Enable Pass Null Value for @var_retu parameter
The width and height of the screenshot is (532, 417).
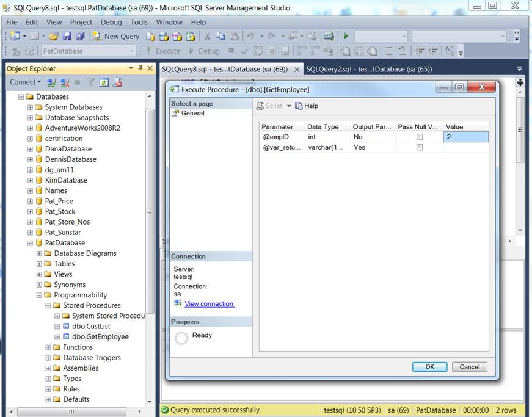coord(420,147)
